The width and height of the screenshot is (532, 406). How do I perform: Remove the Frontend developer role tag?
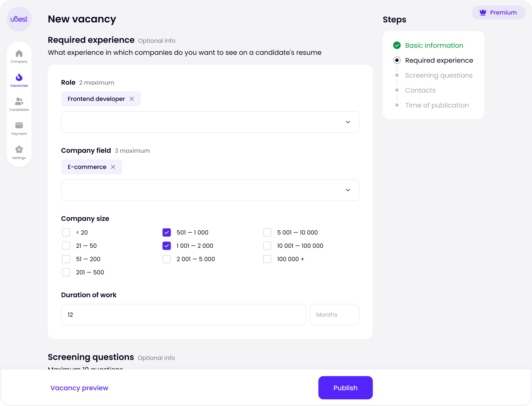pyautogui.click(x=132, y=99)
